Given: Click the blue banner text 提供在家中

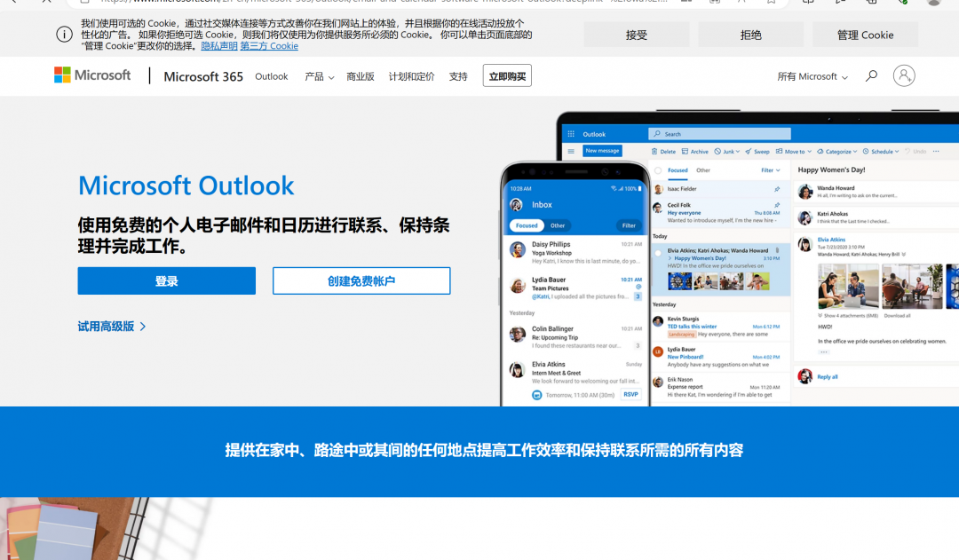Looking at the screenshot, I should coord(484,451).
